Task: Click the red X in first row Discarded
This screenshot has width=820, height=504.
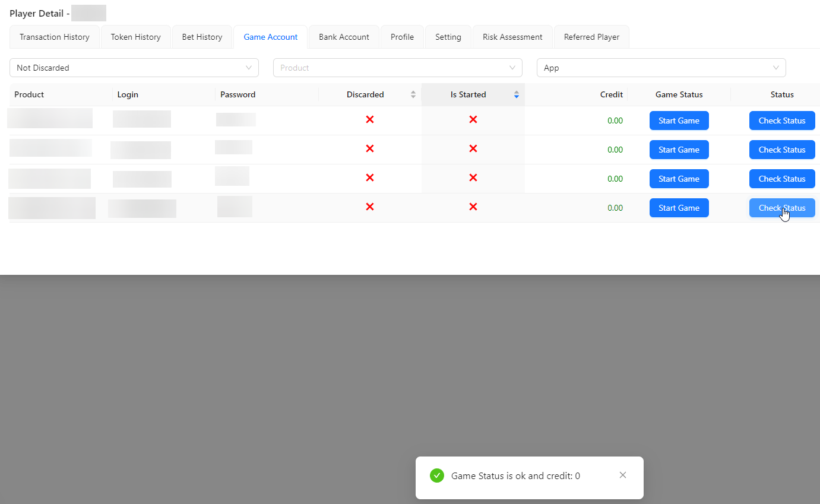Action: pyautogui.click(x=370, y=120)
